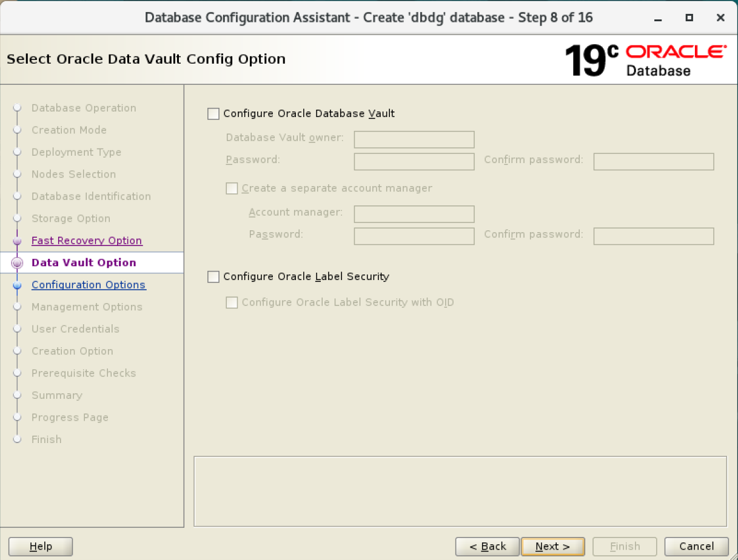The image size is (738, 560).
Task: Cancel the database creation wizard
Action: pyautogui.click(x=696, y=547)
